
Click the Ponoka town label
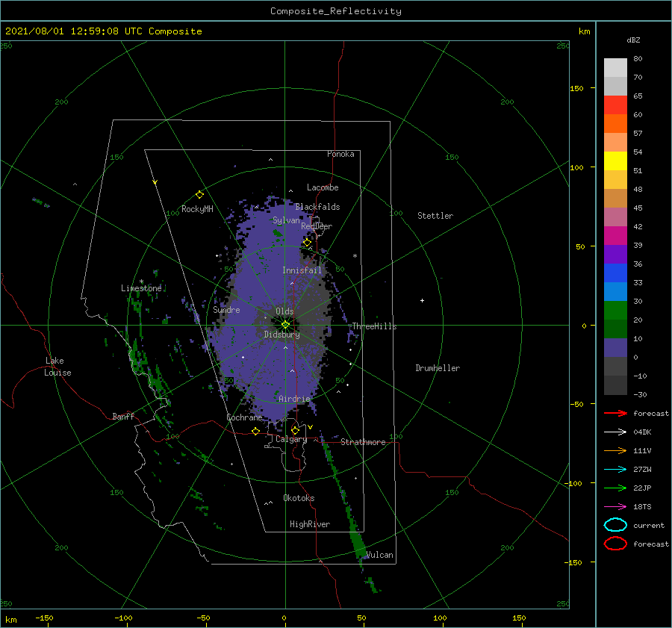coord(340,154)
